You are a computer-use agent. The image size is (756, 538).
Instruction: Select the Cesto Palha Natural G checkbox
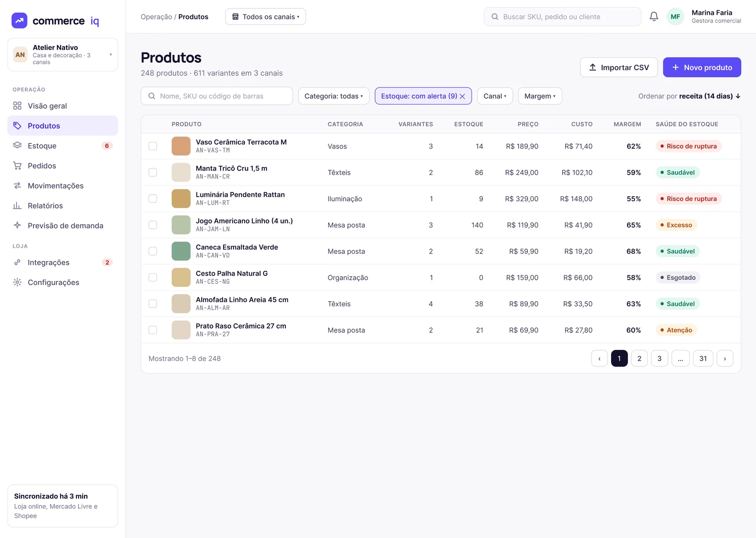point(153,278)
